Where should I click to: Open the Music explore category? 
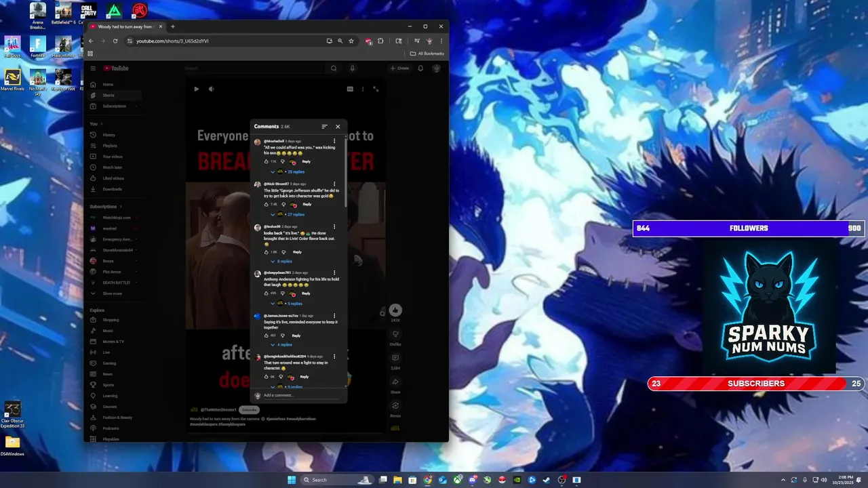point(113,331)
